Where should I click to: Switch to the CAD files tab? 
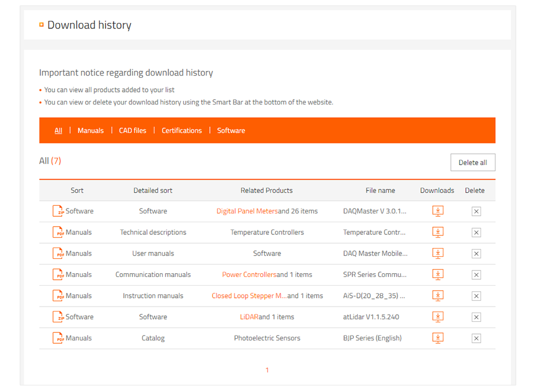(x=133, y=131)
